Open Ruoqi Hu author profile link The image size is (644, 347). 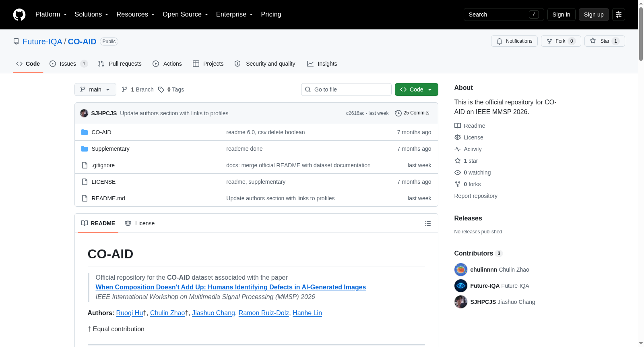[130, 313]
